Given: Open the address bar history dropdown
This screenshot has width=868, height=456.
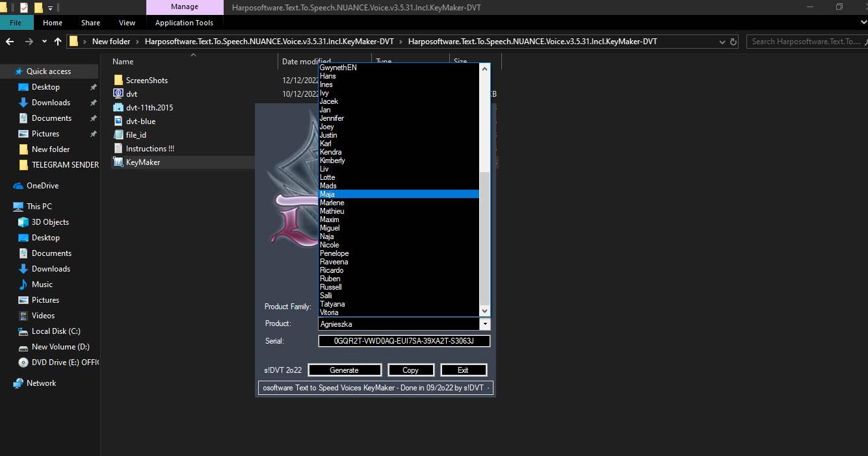Looking at the screenshot, I should pyautogui.click(x=723, y=42).
